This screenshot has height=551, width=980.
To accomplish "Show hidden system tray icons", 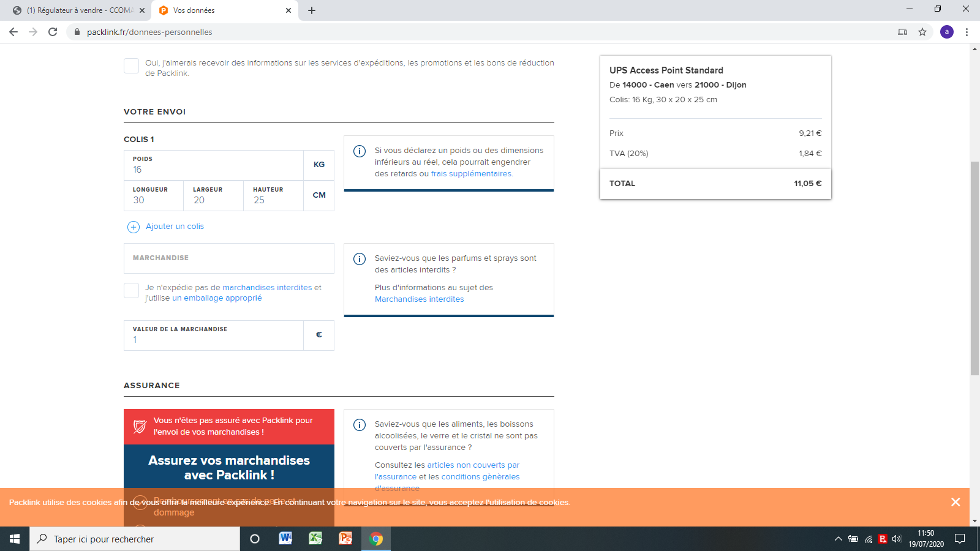I will [838, 539].
